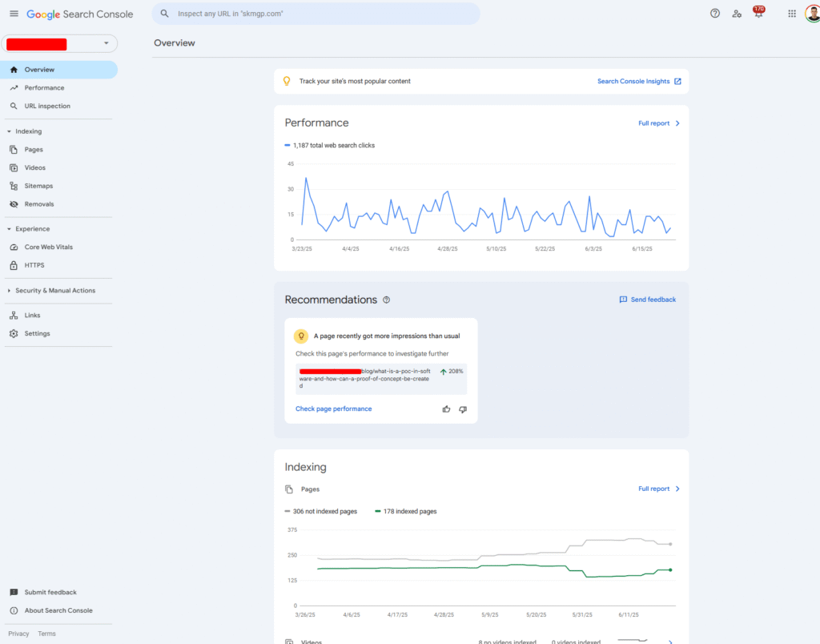Click the Links label in the sidebar
The image size is (820, 644).
(x=32, y=315)
